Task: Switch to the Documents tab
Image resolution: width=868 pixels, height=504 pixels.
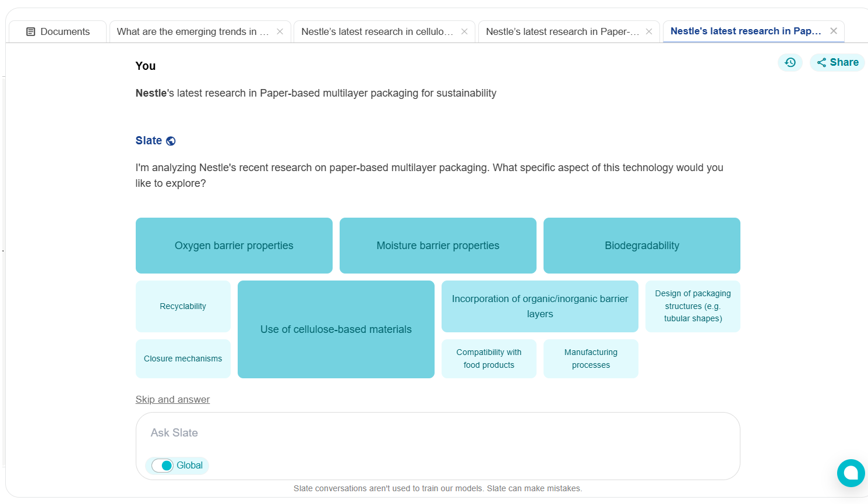Action: 58,31
